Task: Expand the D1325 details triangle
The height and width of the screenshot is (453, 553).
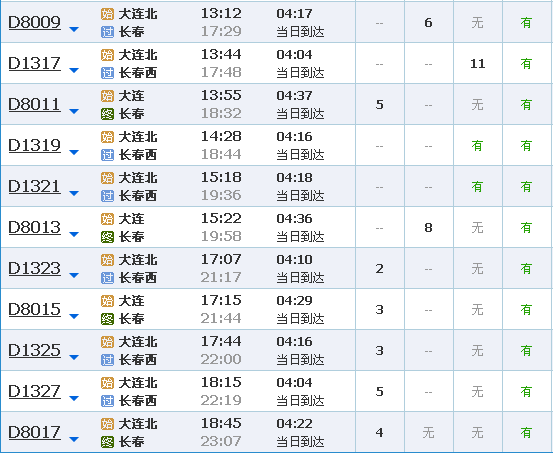Action: [x=74, y=357]
